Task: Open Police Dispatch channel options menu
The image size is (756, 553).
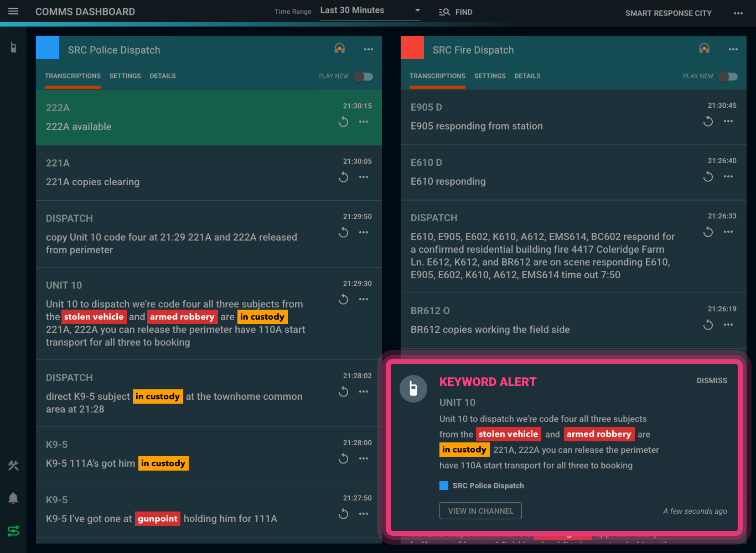Action: 369,49
